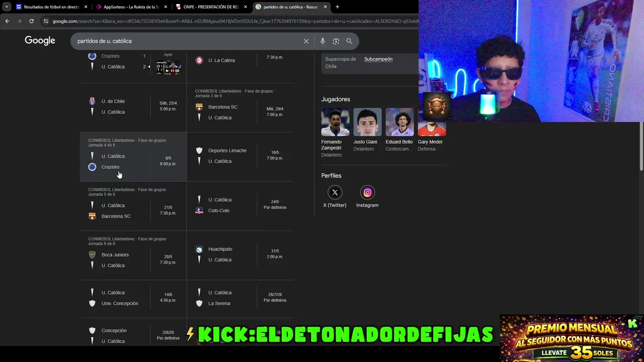The image size is (644, 362).
Task: Click the Barcelona SC crest in the Jornada 5 match
Action: (x=92, y=216)
